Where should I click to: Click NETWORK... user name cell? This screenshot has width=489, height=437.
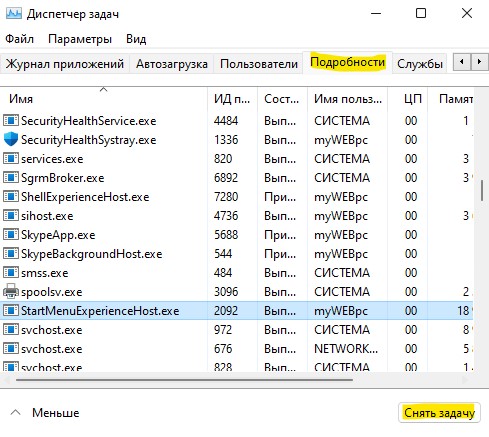[346, 348]
